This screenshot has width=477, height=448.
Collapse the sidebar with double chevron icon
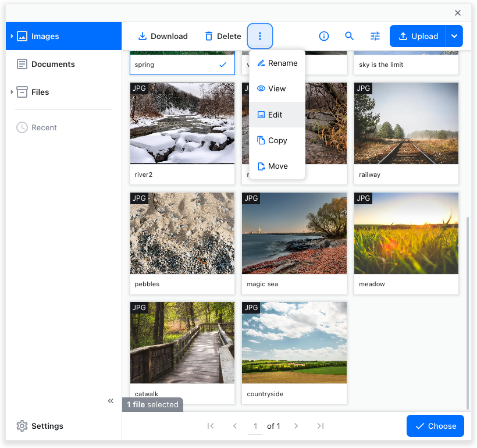click(x=111, y=401)
